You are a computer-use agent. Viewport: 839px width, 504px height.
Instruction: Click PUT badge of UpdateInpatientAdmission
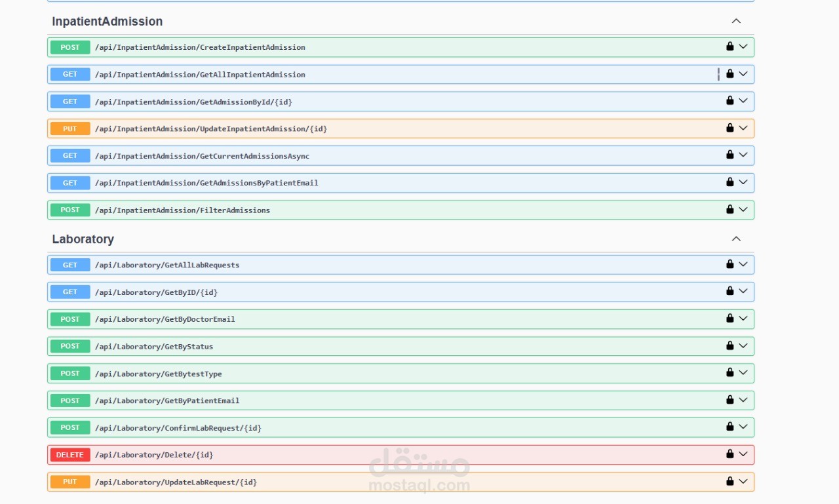[70, 128]
